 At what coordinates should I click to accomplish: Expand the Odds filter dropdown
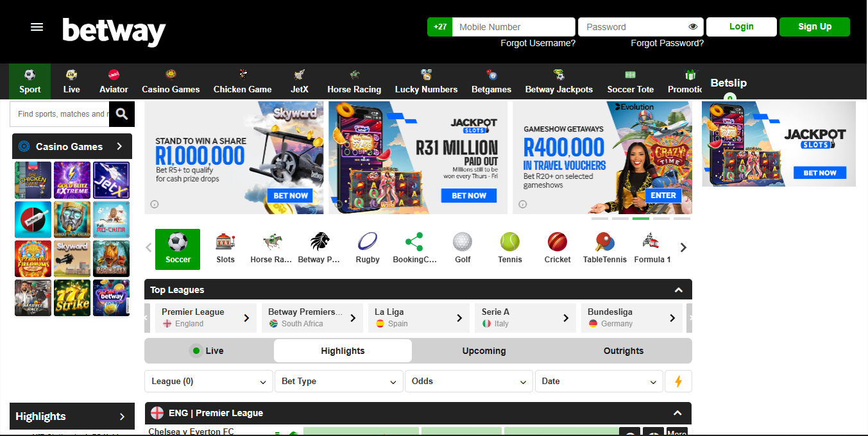[469, 382]
